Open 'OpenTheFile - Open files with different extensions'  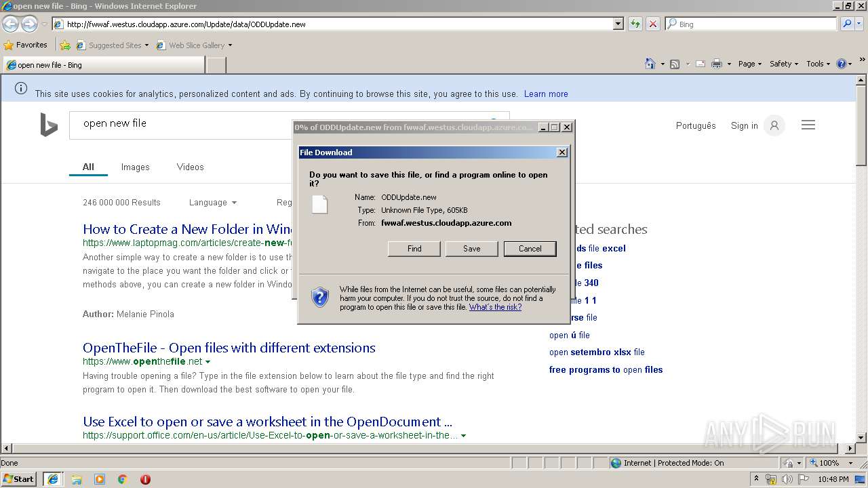pyautogui.click(x=229, y=348)
